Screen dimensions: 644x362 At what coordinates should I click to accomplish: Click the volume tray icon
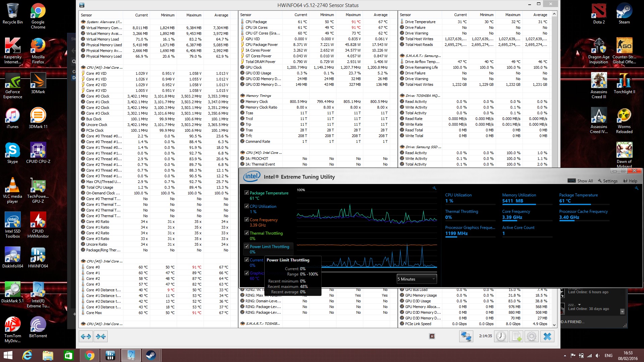pyautogui.click(x=597, y=356)
